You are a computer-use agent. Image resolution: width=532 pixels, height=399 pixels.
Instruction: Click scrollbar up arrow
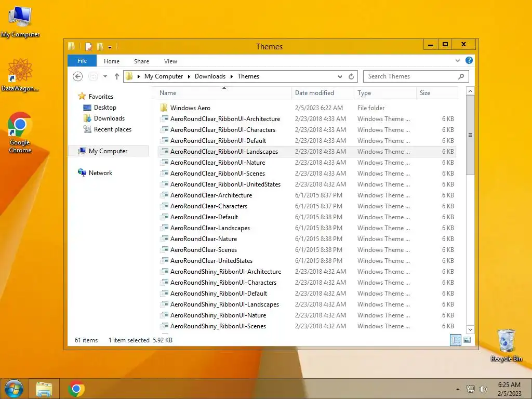[470, 91]
